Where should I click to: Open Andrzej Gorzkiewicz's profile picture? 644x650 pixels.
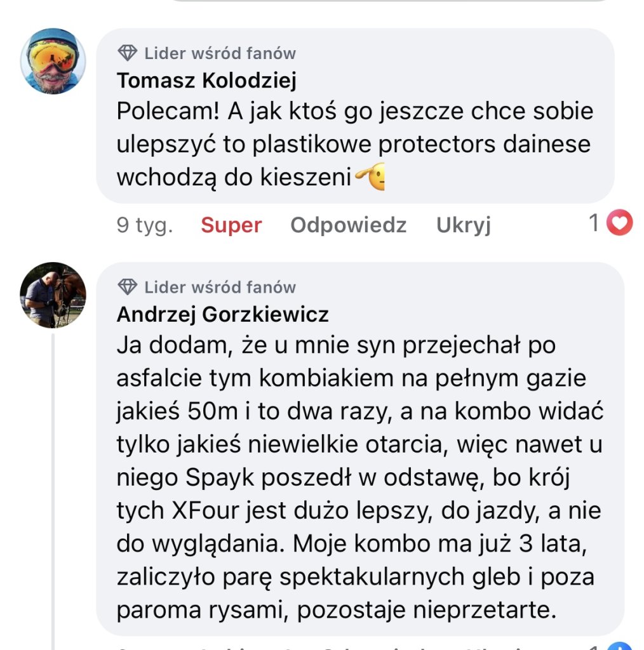pos(53,295)
